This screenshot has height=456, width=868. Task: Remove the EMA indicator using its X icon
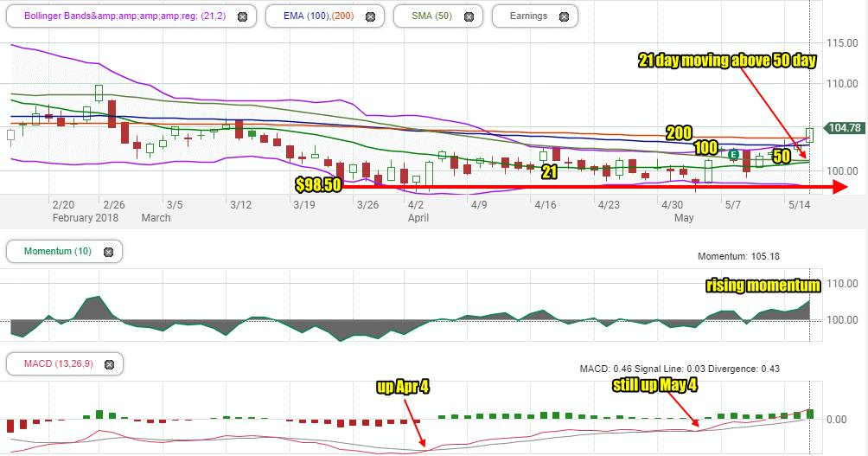(371, 16)
